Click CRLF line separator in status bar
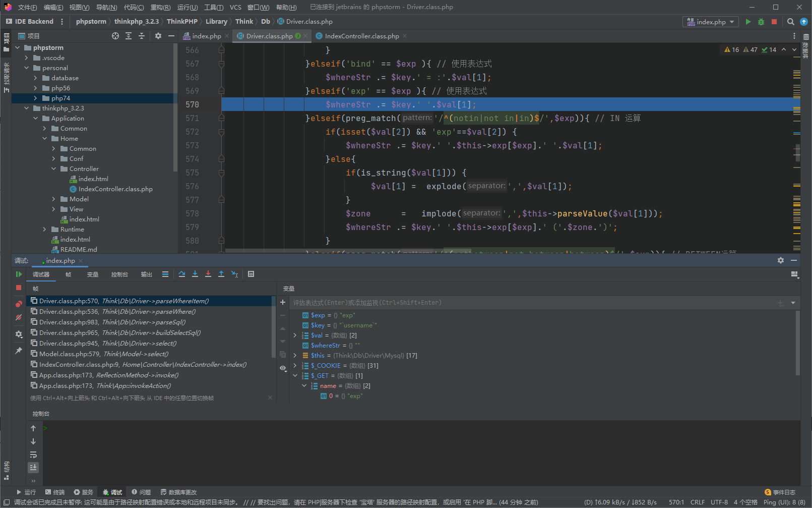The height and width of the screenshot is (508, 812). pyautogui.click(x=698, y=502)
